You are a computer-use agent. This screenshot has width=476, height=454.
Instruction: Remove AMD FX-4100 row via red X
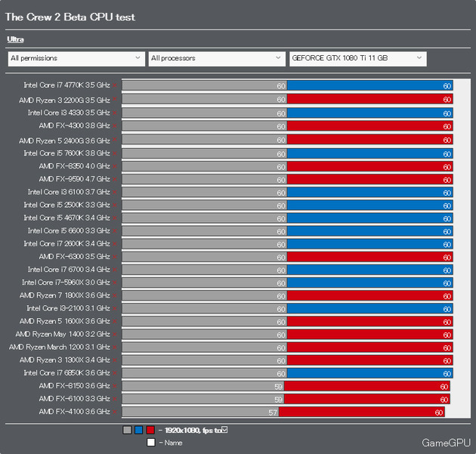click(114, 412)
